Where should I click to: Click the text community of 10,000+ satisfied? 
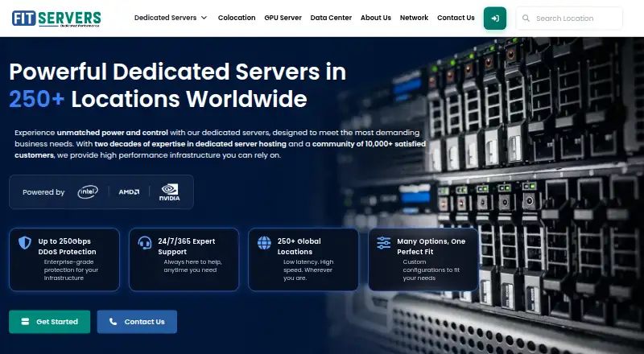(x=369, y=144)
